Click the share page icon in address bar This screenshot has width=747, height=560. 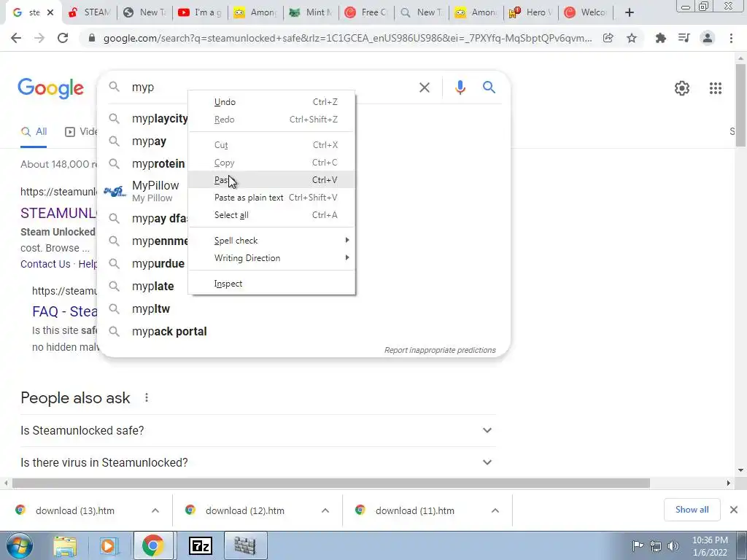click(x=608, y=38)
